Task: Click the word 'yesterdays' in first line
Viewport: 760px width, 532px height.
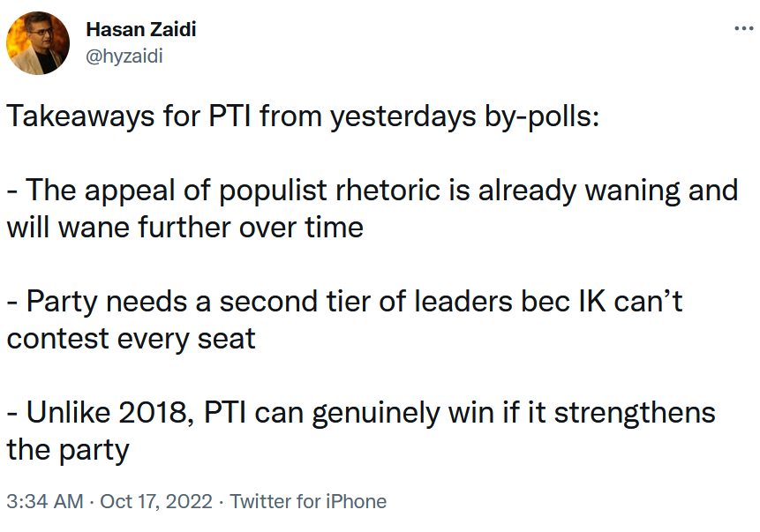Action: (403, 117)
